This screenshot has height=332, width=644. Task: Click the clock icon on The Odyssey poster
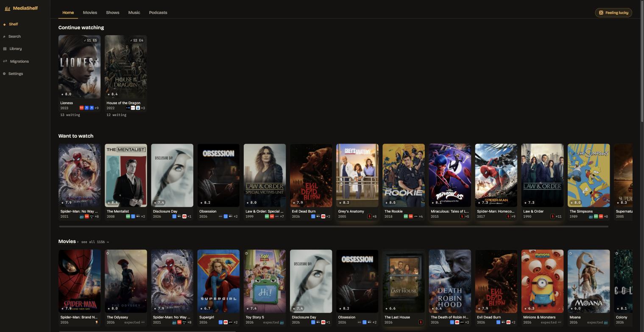tap(108, 253)
